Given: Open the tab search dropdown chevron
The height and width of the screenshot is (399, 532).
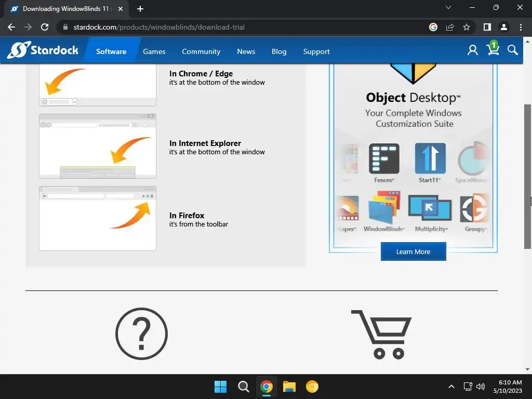Looking at the screenshot, I should [x=448, y=7].
